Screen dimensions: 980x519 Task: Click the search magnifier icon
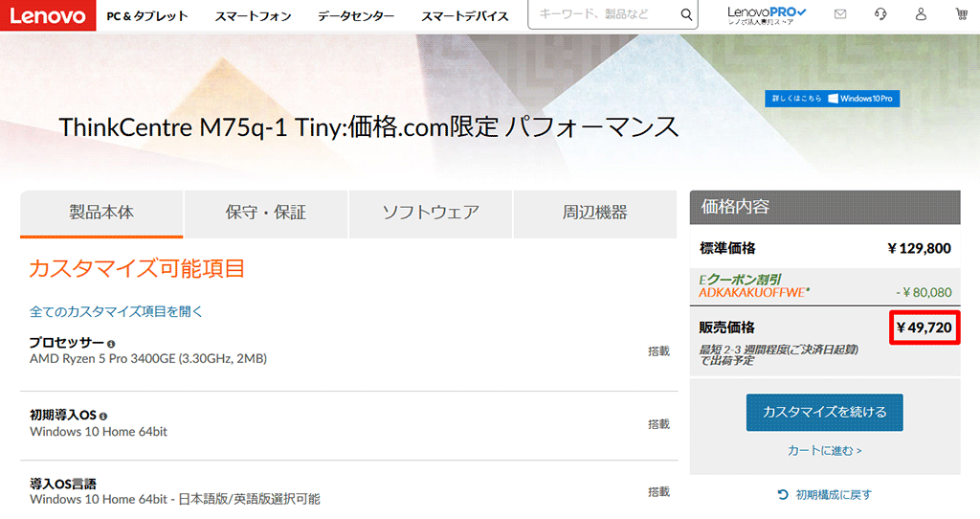[x=686, y=14]
